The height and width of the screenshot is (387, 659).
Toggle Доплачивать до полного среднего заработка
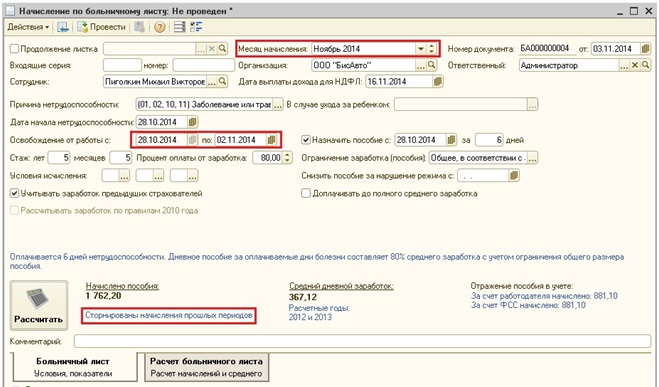[x=306, y=193]
